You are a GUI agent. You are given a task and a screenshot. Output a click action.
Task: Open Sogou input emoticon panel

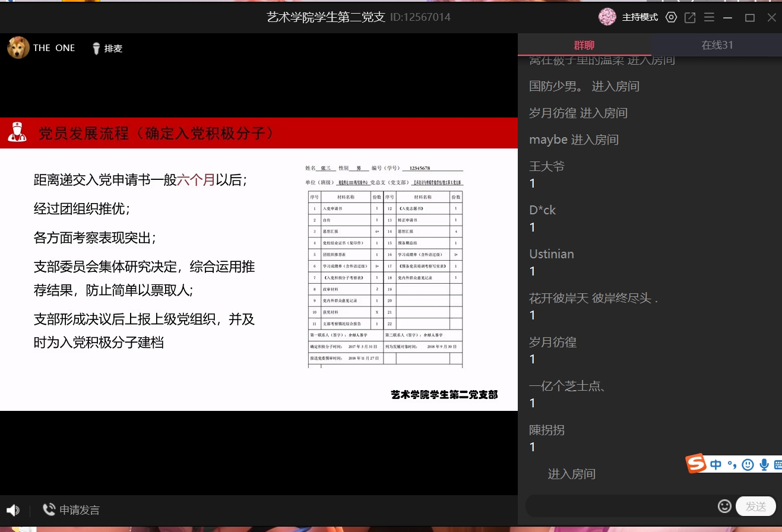pos(748,464)
